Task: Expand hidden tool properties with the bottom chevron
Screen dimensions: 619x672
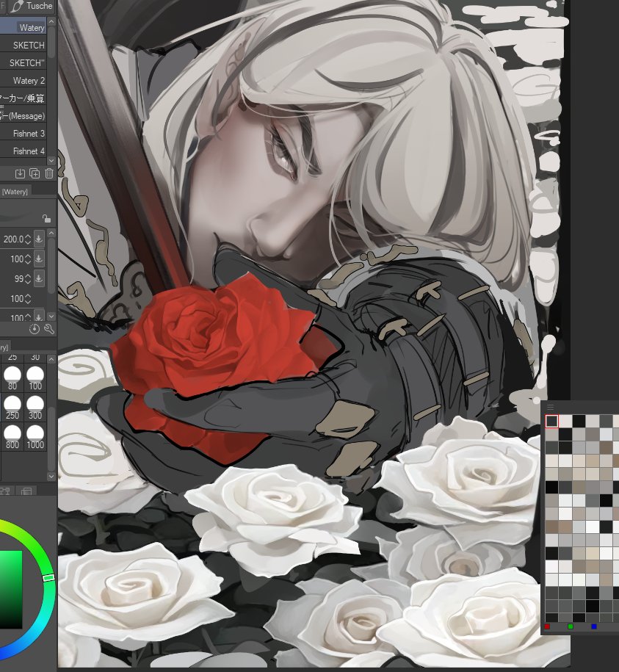Action: point(51,317)
